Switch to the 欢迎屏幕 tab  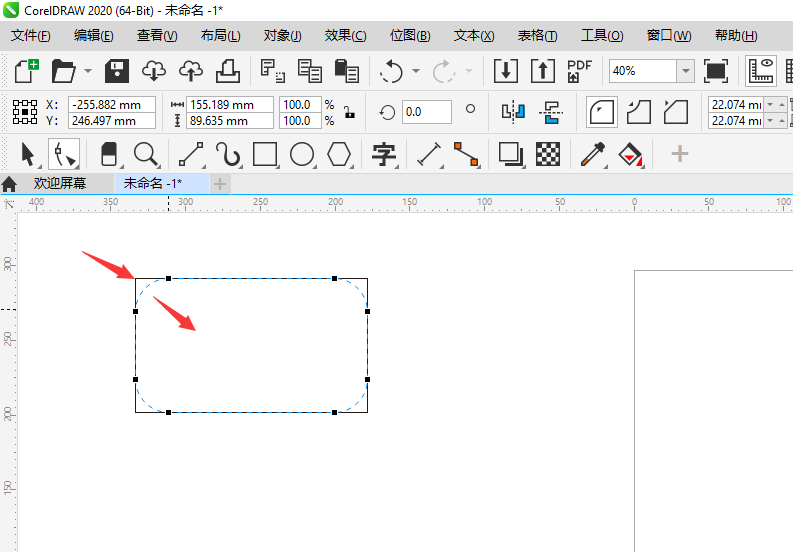pyautogui.click(x=59, y=184)
